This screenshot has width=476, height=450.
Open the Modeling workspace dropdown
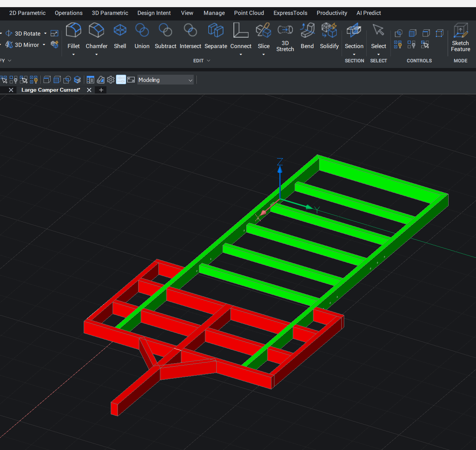click(x=166, y=80)
